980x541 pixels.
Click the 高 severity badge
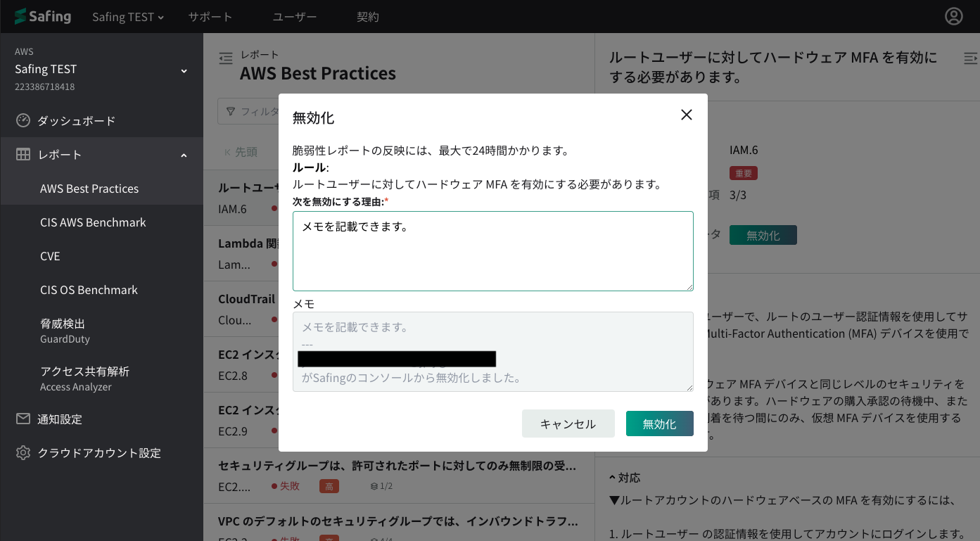(x=329, y=486)
